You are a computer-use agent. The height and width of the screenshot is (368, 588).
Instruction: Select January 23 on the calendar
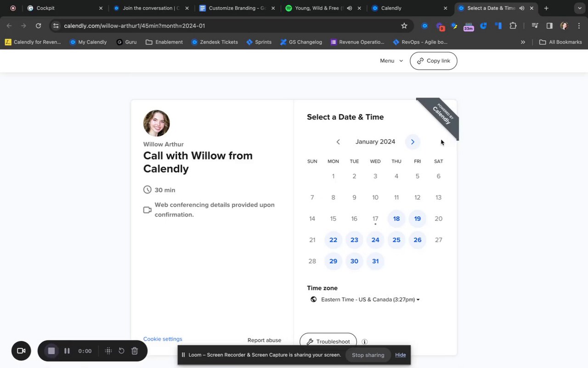click(354, 240)
